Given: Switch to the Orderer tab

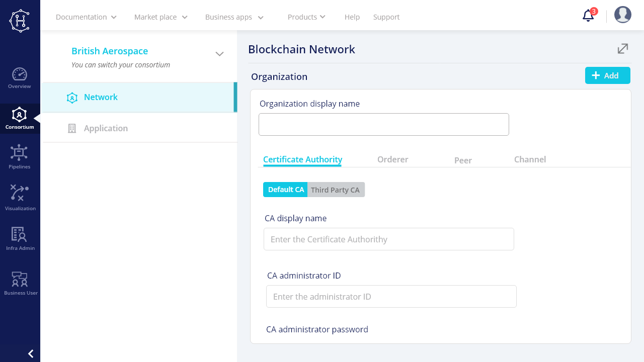Looking at the screenshot, I should [392, 159].
